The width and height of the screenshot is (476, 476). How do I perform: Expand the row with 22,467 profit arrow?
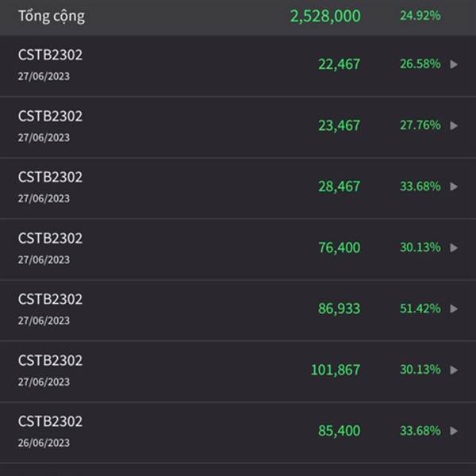point(454,64)
